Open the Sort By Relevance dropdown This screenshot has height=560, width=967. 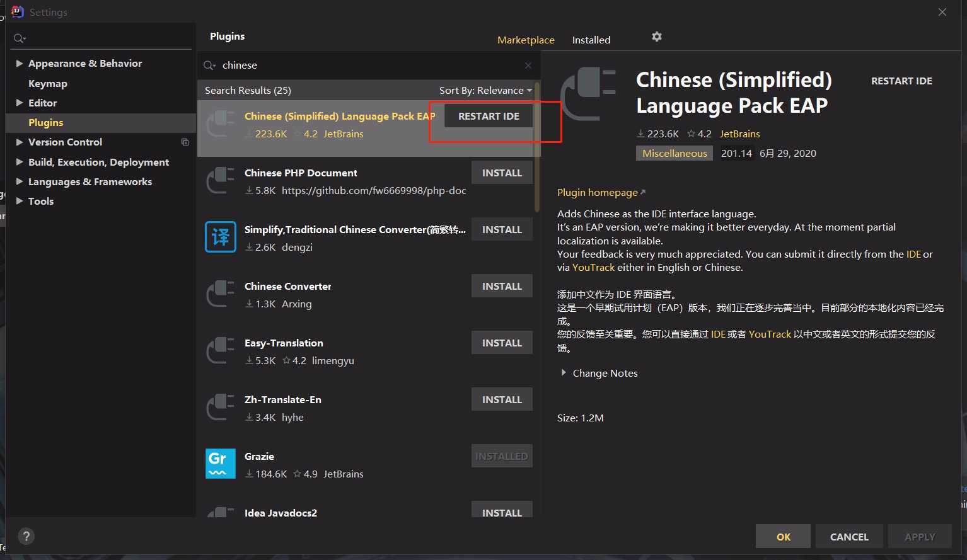click(485, 91)
